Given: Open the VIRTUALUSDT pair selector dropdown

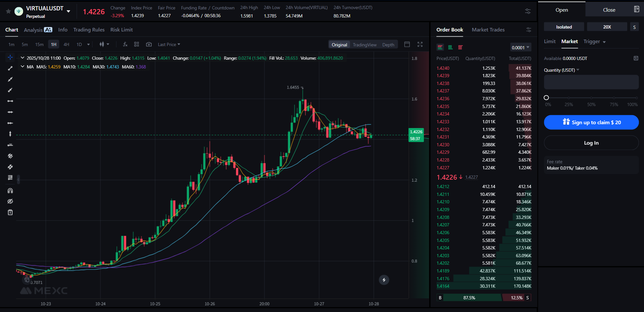Looking at the screenshot, I should point(68,11).
